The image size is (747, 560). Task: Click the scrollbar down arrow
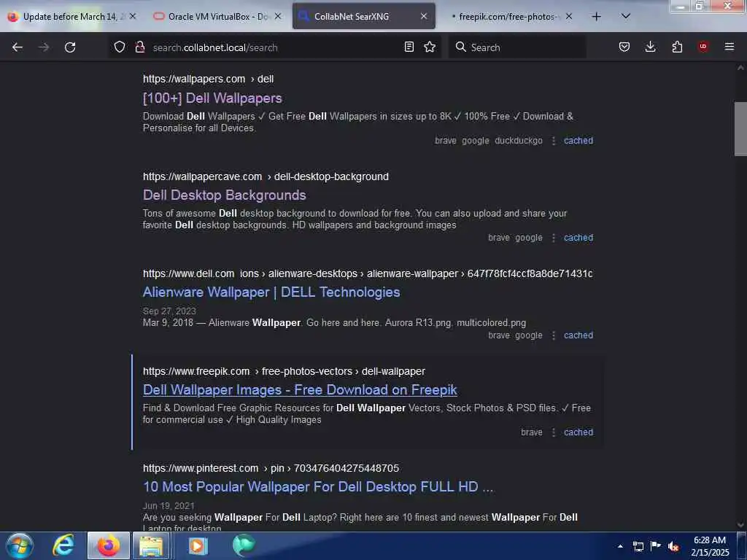(740, 525)
